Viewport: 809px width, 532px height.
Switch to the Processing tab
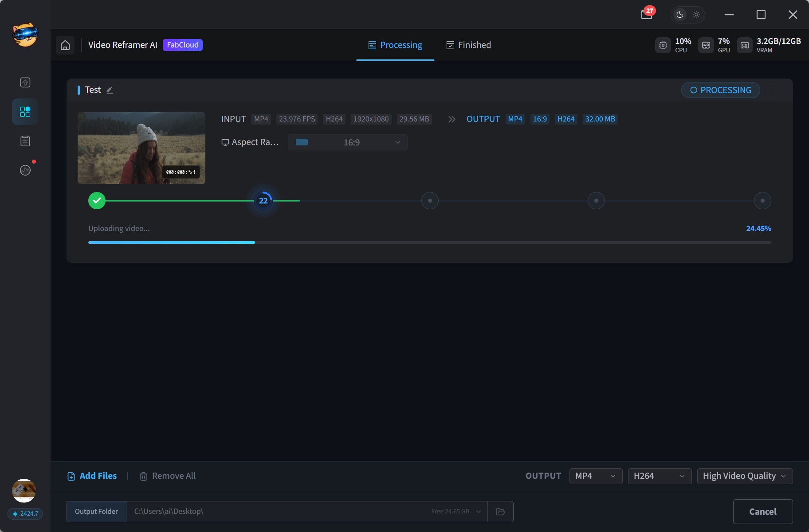[x=395, y=45]
